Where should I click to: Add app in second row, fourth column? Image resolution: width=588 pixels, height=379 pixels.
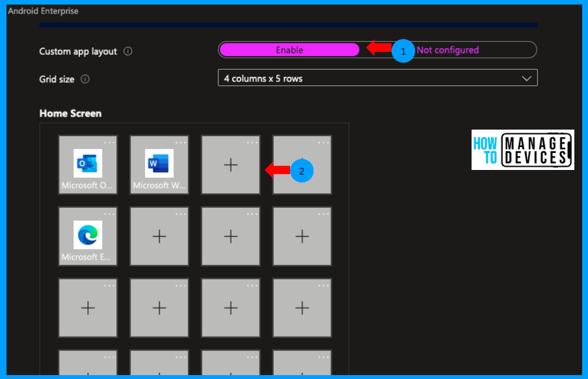(302, 236)
